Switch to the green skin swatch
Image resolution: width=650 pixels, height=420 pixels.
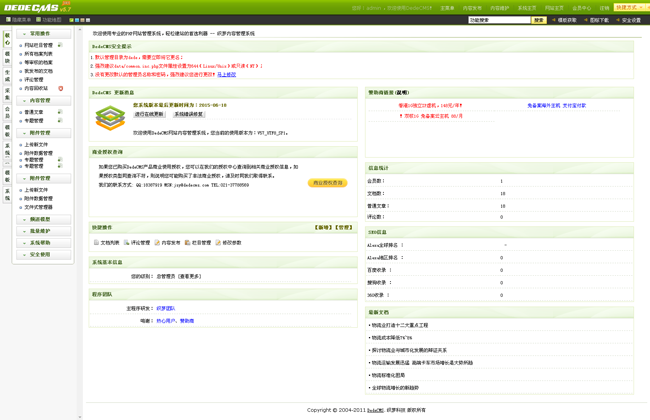click(x=71, y=20)
